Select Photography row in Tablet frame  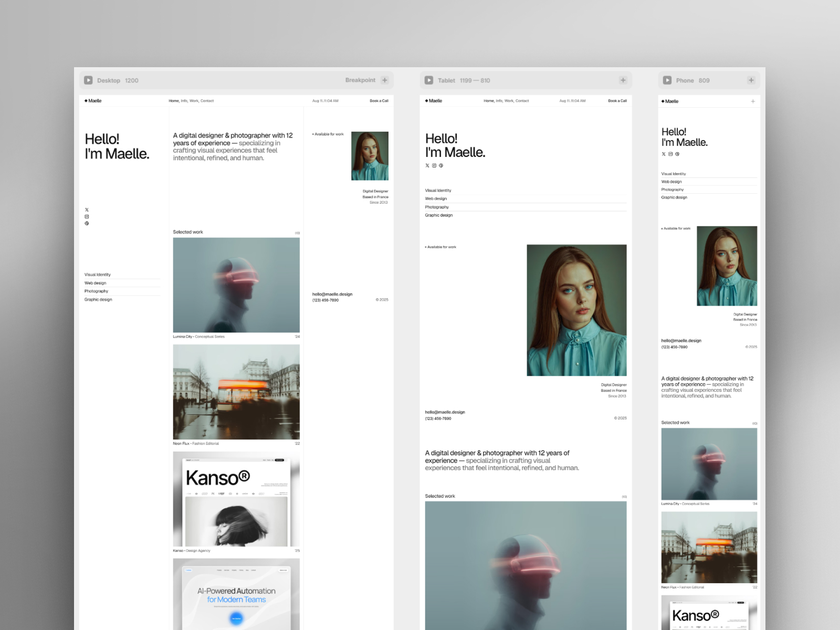click(x=526, y=207)
